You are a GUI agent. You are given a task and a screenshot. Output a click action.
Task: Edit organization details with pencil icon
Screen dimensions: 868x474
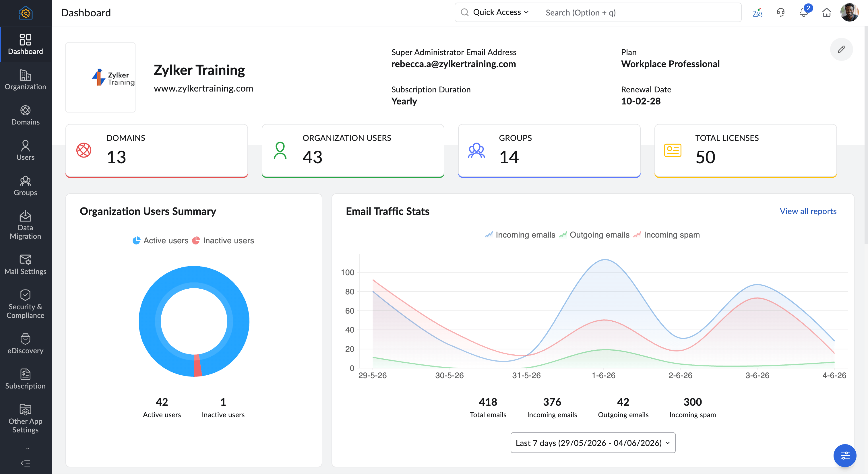point(841,49)
